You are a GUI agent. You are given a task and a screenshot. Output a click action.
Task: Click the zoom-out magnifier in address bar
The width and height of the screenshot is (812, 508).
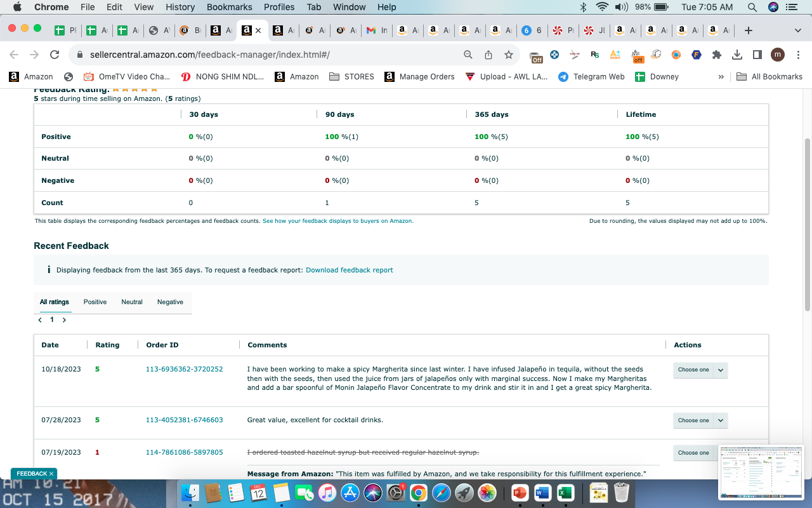point(468,55)
